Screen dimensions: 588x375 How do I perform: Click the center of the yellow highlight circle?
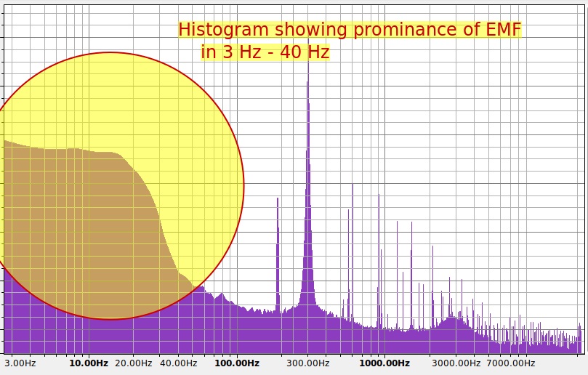click(110, 186)
